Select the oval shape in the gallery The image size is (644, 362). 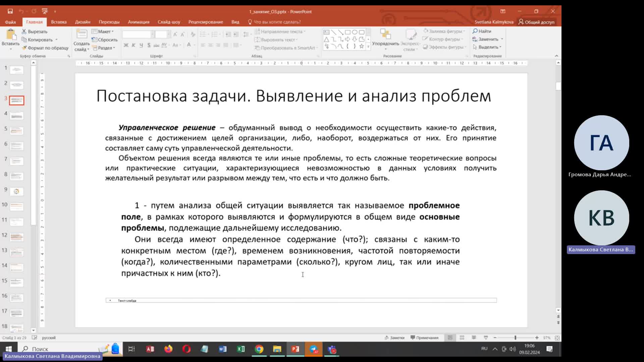355,32
